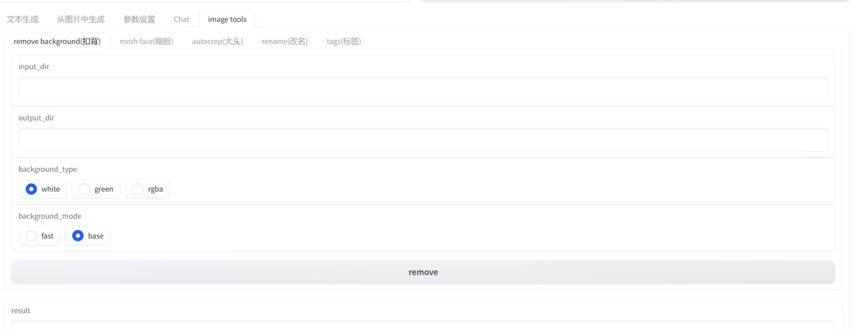Go to the tags(标签) sub-tab
868x329 pixels.
pos(344,42)
